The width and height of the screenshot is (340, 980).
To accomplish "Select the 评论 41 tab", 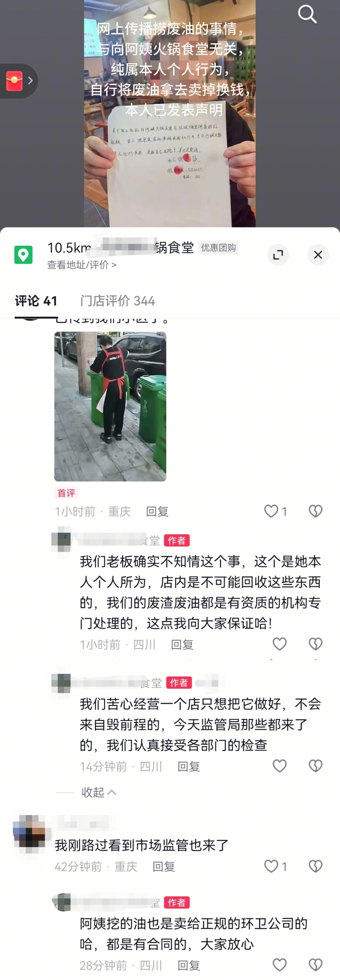I will [x=36, y=301].
